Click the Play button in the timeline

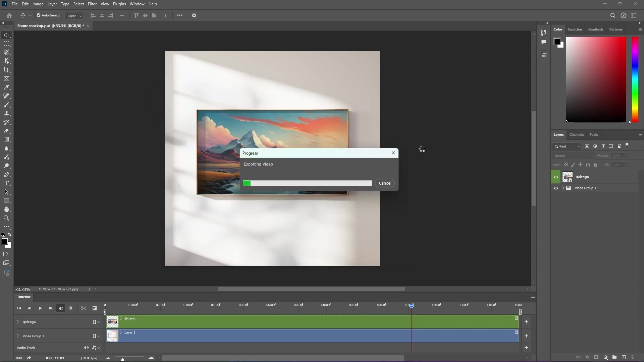pyautogui.click(x=40, y=308)
